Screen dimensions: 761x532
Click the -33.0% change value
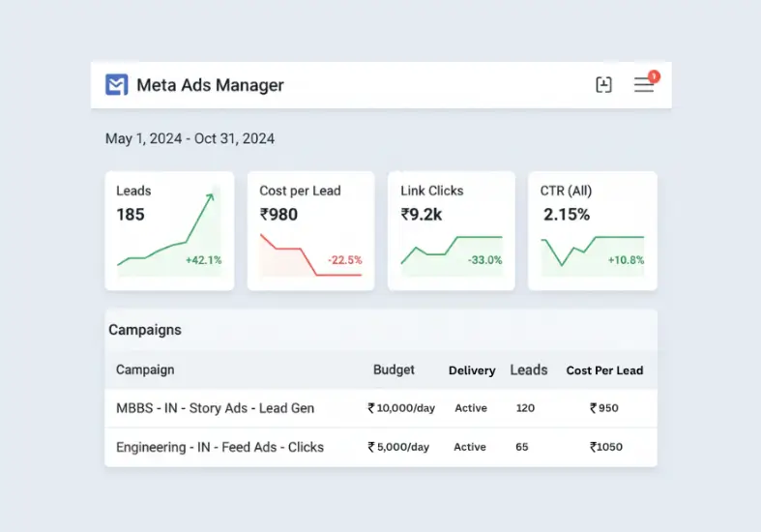[484, 260]
